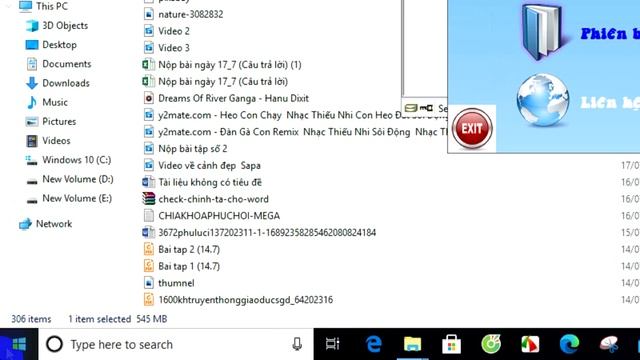
Task: Select y2mate.com - Đàn Gà Con Remix video
Action: pyautogui.click(x=303, y=132)
